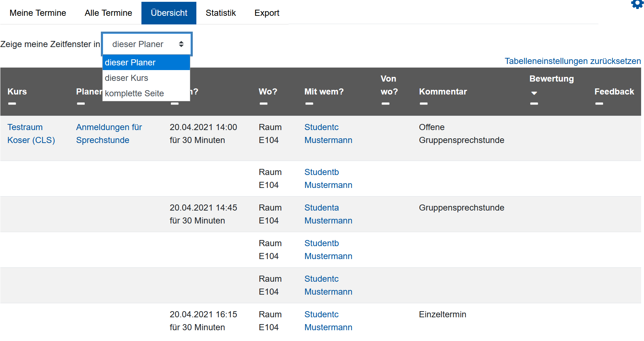Choose 'komplette Seite' option
Viewport: 644px width, 341px height.
pos(134,93)
